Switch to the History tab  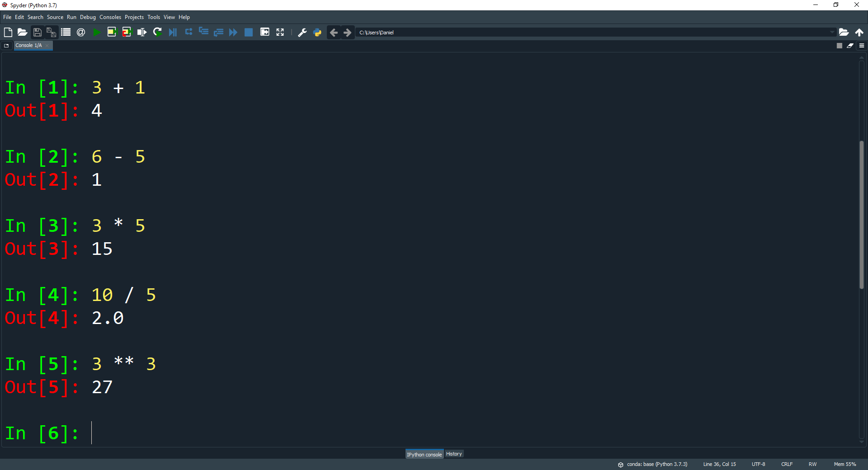tap(454, 454)
